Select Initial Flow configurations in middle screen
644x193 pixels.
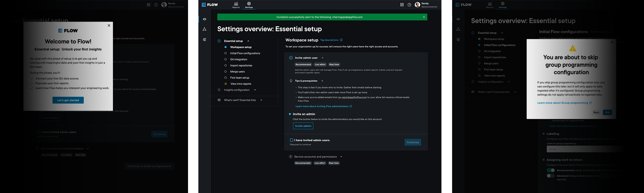pyautogui.click(x=245, y=53)
